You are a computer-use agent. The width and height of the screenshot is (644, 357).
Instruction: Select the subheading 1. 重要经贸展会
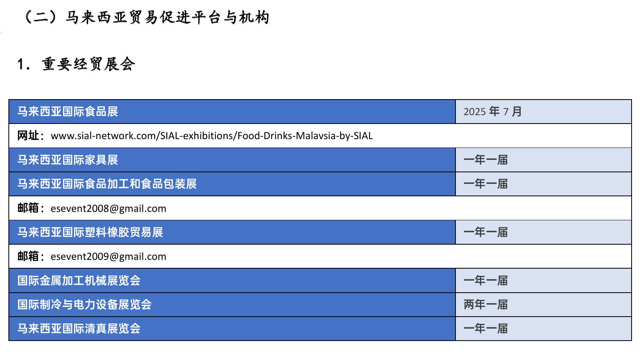(76, 64)
